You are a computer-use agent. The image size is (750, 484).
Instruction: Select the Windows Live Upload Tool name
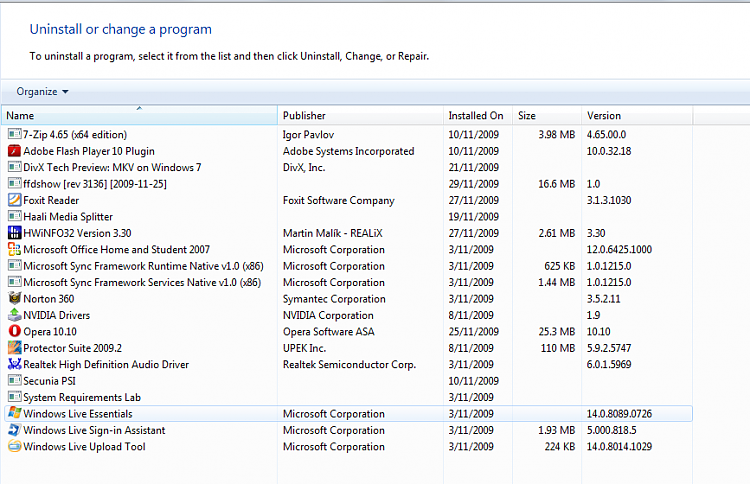(84, 447)
